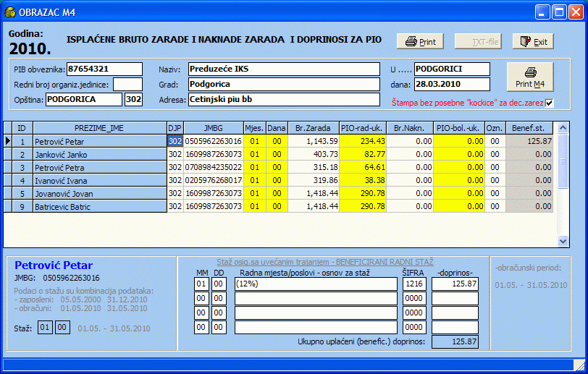588x374 pixels.
Task: Click the JMBG cell 0205976268017
Action: click(214, 181)
